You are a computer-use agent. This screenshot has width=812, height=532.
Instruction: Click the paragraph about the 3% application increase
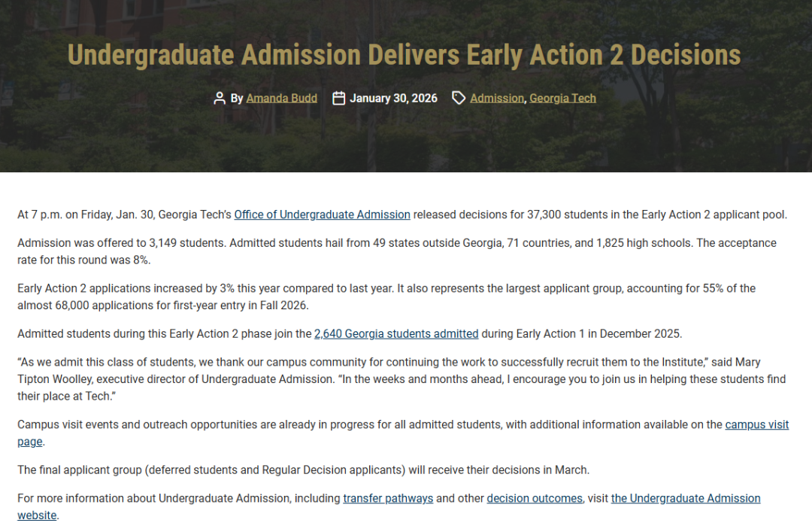click(x=386, y=296)
